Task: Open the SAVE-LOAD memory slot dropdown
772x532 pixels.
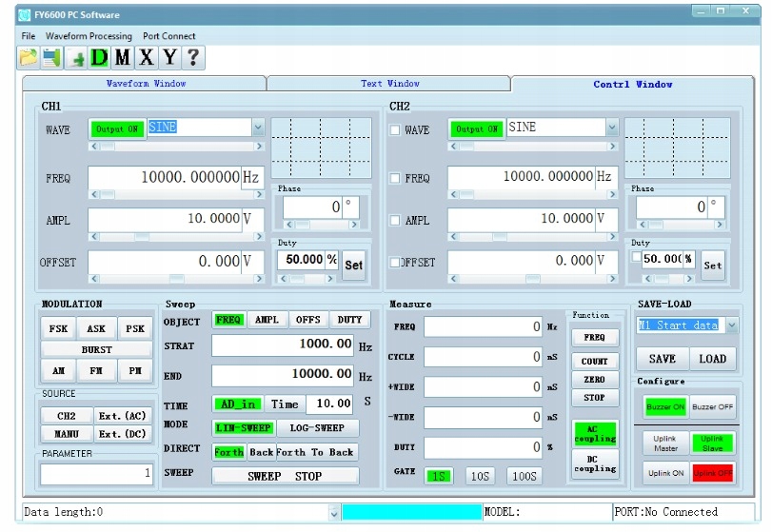Action: click(731, 325)
